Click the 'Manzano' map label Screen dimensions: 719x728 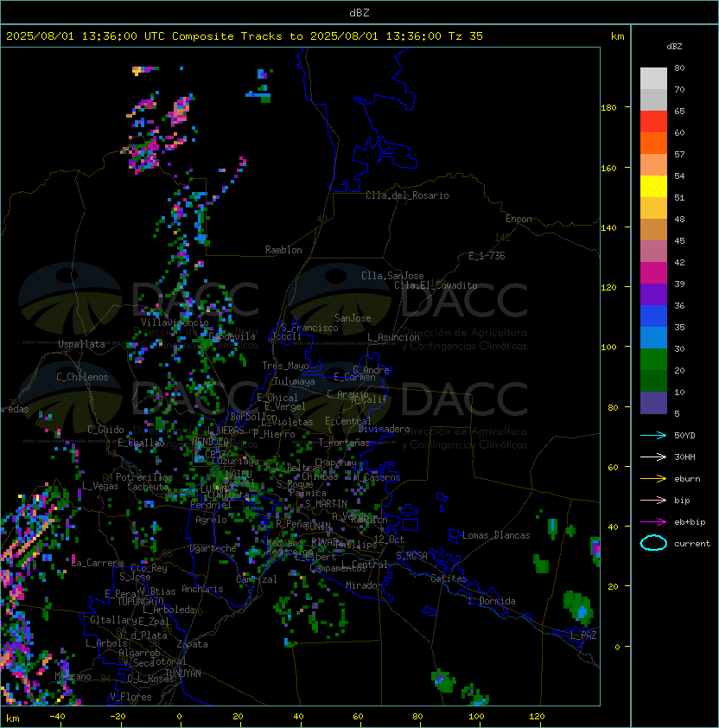pyautogui.click(x=73, y=676)
